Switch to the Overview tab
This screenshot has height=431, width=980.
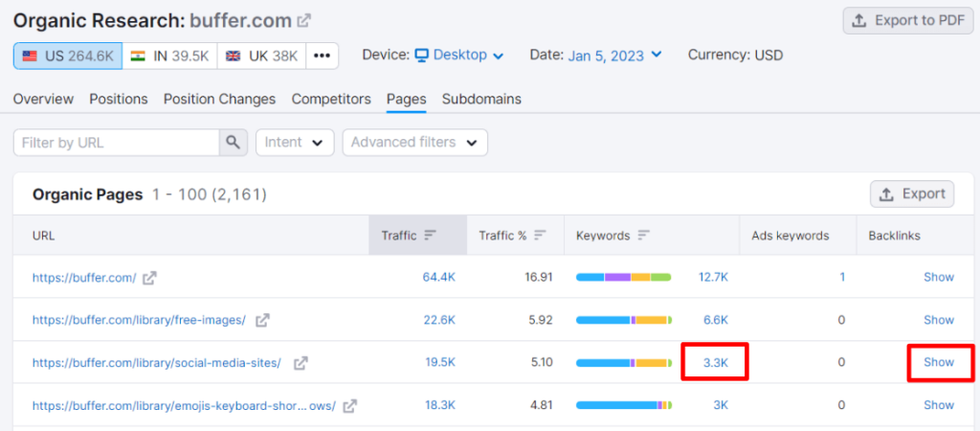(43, 99)
